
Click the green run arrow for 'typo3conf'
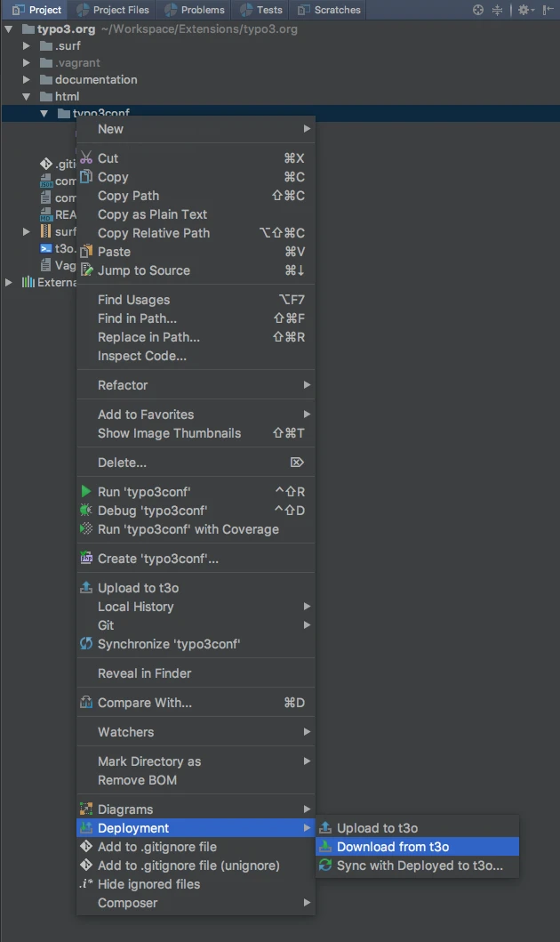pyautogui.click(x=86, y=491)
